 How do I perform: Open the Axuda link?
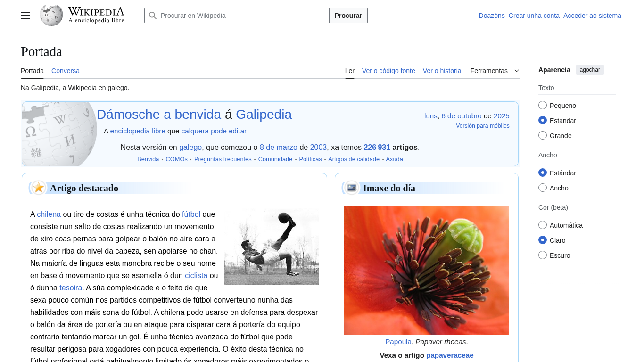point(395,159)
